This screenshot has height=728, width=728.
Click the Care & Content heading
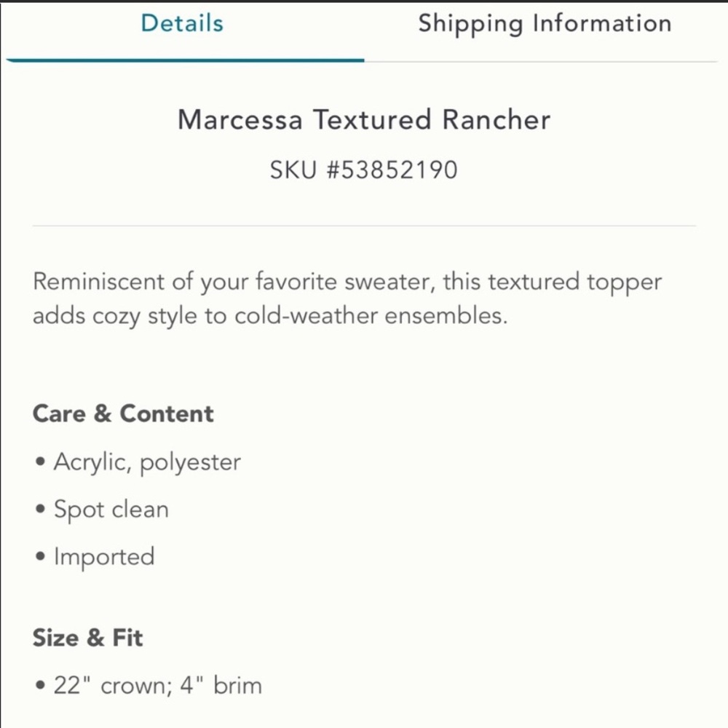click(122, 414)
